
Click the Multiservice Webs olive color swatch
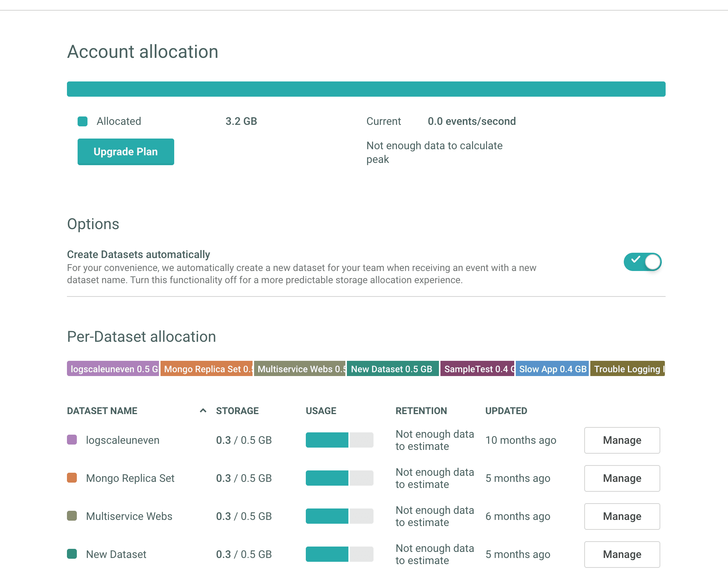(x=72, y=516)
